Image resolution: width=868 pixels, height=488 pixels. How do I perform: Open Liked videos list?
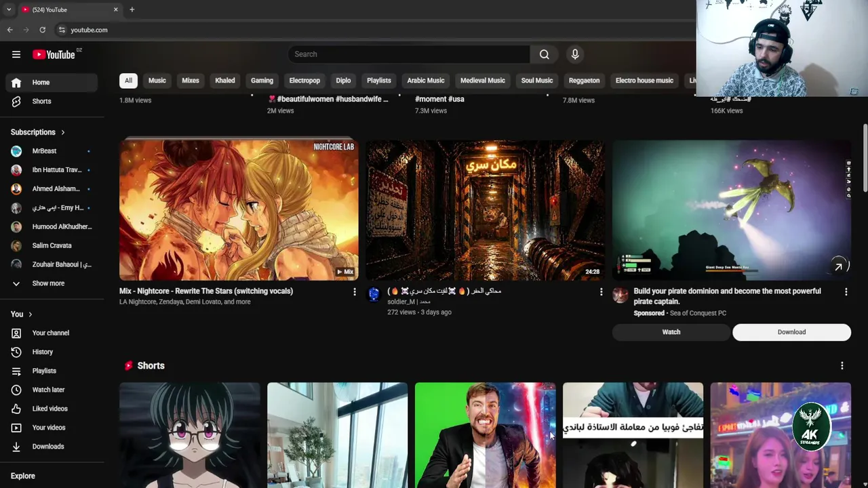pyautogui.click(x=52, y=409)
